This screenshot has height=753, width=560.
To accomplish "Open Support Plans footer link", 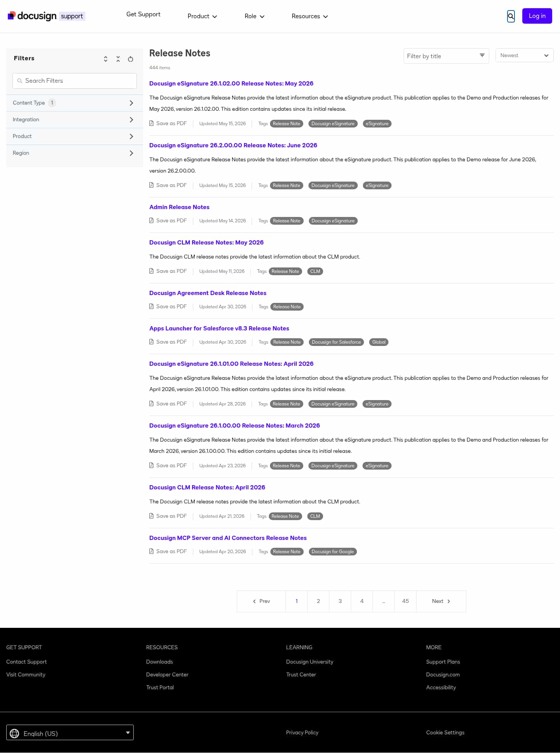I will click(443, 662).
